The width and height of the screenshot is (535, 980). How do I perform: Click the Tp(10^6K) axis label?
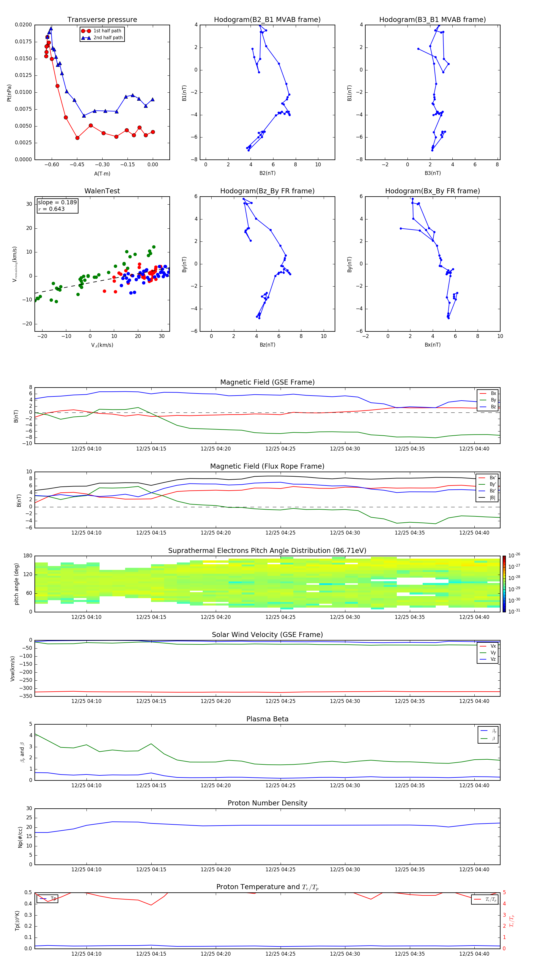[17, 921]
